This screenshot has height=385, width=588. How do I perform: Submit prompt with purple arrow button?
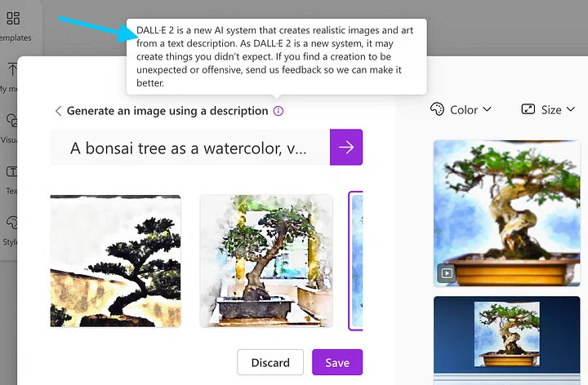[346, 147]
